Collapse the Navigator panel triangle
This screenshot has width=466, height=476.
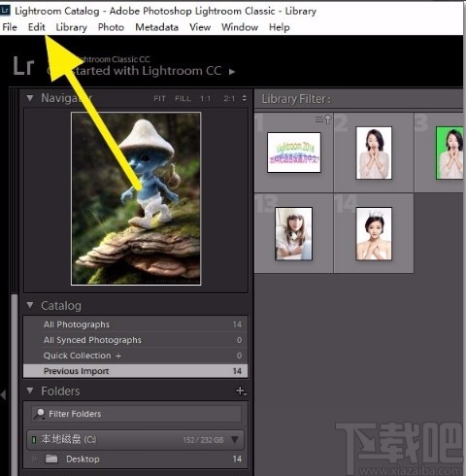tap(30, 98)
